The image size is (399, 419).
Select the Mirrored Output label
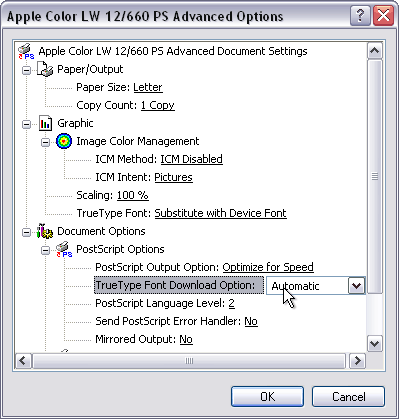pos(136,339)
